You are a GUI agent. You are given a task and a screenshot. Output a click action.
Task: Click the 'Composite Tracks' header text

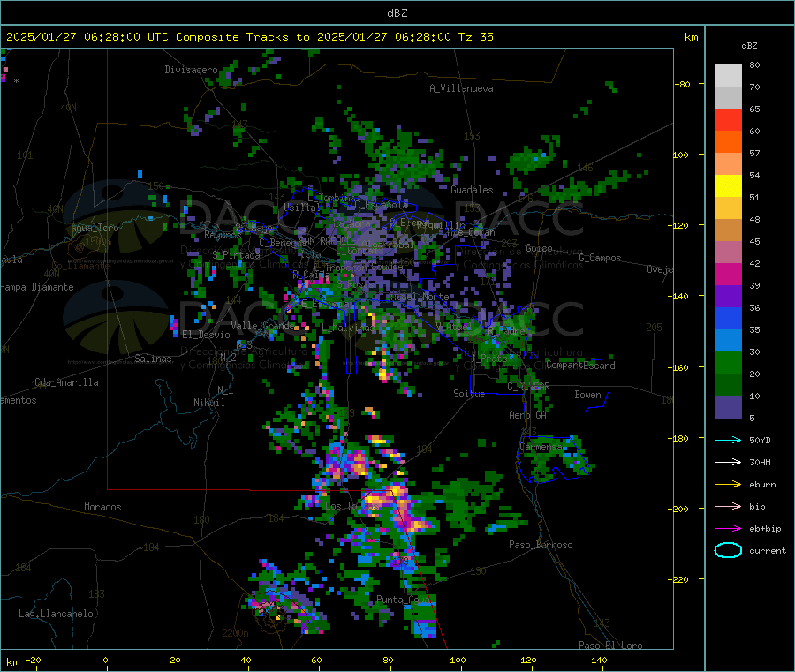(232, 37)
